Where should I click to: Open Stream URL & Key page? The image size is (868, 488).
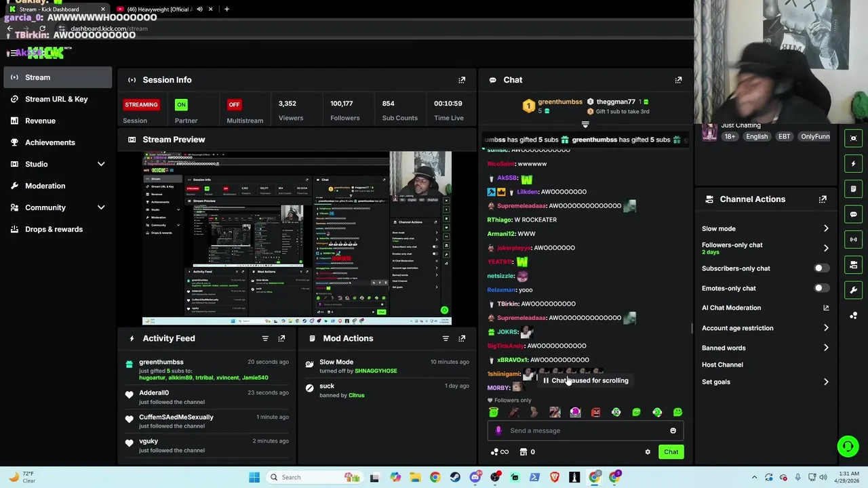click(x=58, y=99)
